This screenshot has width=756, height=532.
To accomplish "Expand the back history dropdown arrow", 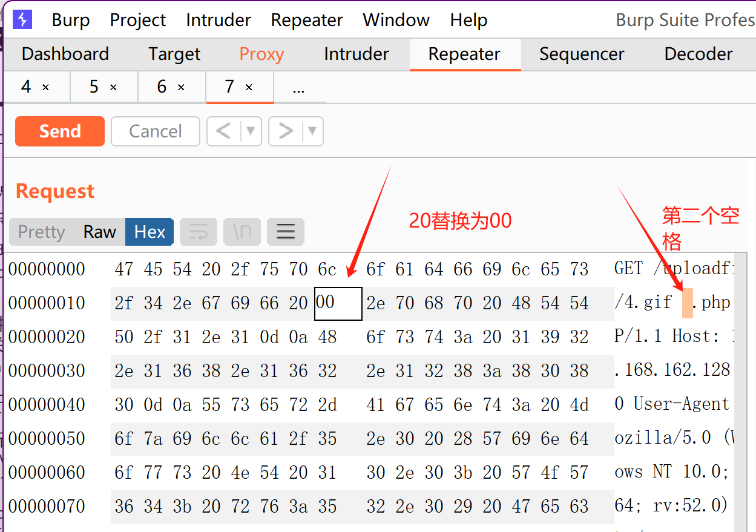I will (x=251, y=131).
